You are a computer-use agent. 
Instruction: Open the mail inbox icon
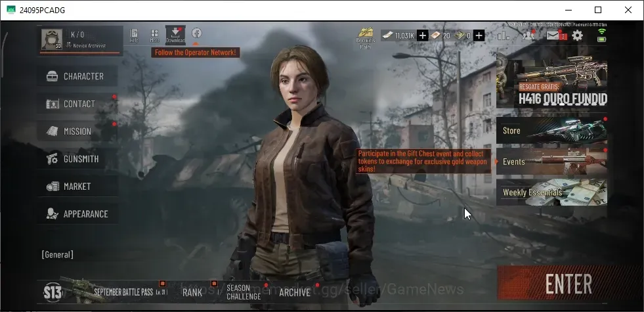553,35
